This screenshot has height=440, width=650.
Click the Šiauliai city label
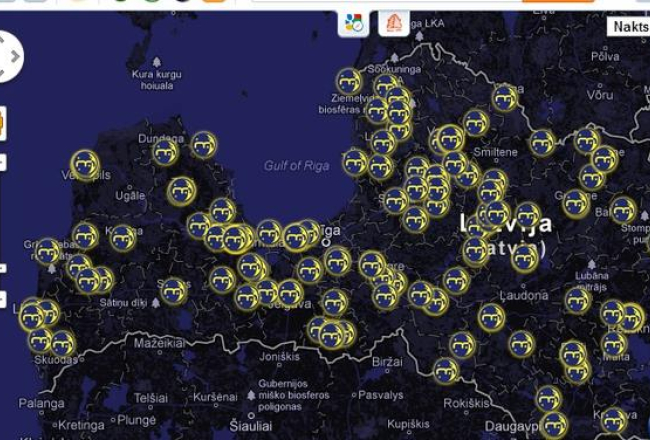(x=251, y=426)
